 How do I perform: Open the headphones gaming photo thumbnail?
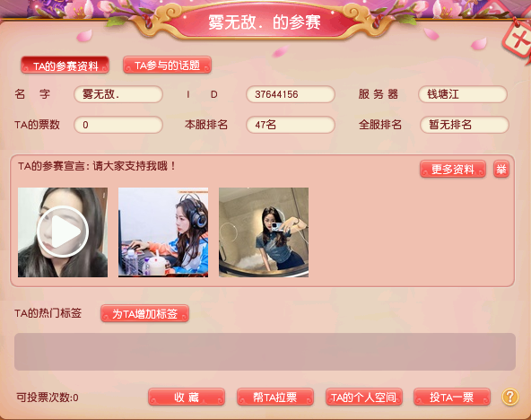click(x=163, y=232)
